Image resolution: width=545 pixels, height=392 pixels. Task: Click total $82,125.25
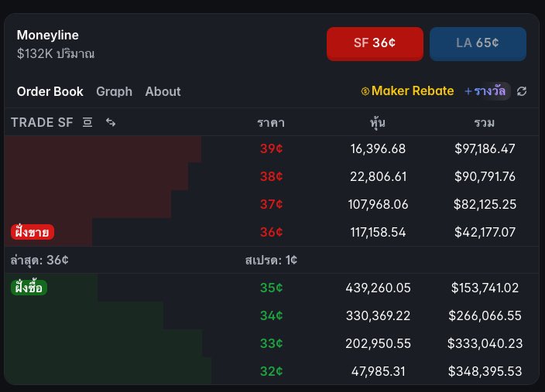tap(485, 204)
